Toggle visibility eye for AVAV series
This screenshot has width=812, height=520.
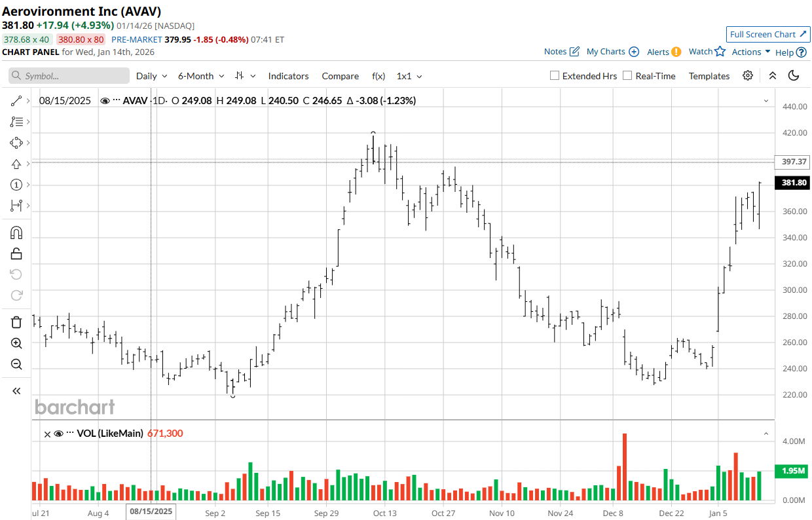pyautogui.click(x=105, y=101)
